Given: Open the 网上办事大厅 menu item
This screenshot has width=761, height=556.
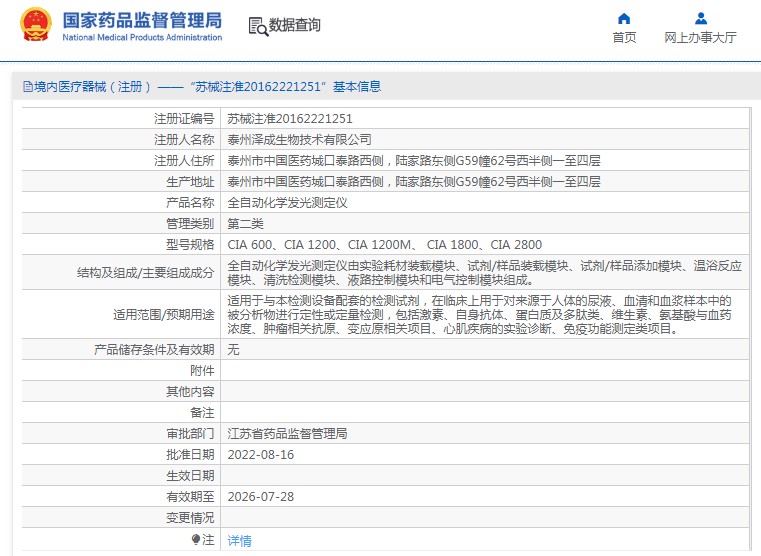Looking at the screenshot, I should click(x=700, y=37).
